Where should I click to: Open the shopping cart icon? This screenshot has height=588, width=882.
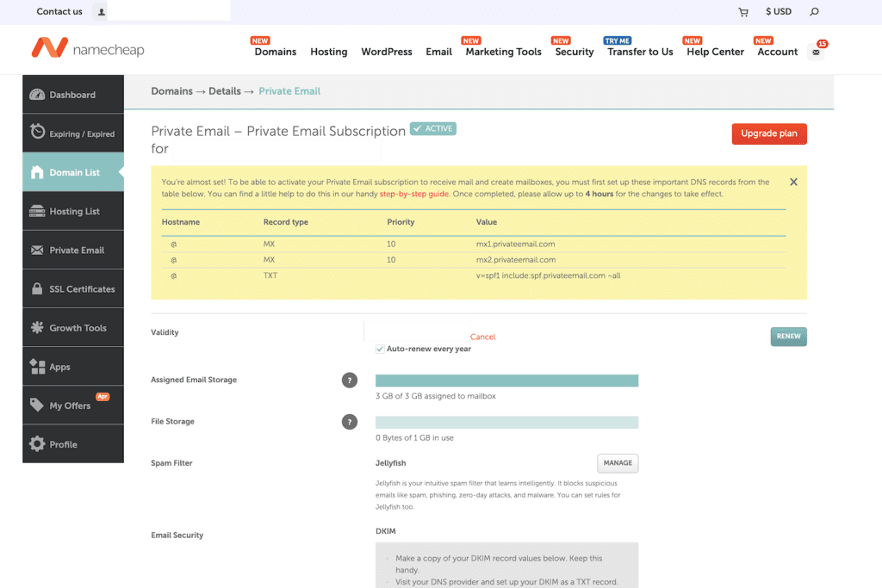(743, 12)
